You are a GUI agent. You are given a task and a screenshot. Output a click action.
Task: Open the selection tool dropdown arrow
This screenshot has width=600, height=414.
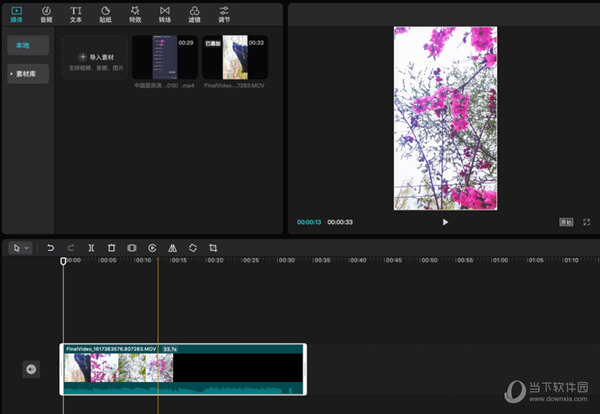coord(26,247)
